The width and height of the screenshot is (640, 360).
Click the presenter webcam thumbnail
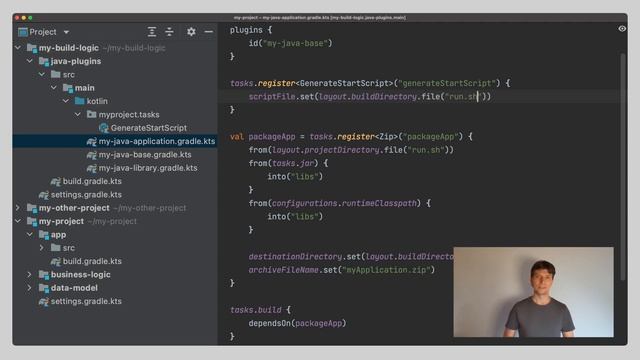[533, 292]
